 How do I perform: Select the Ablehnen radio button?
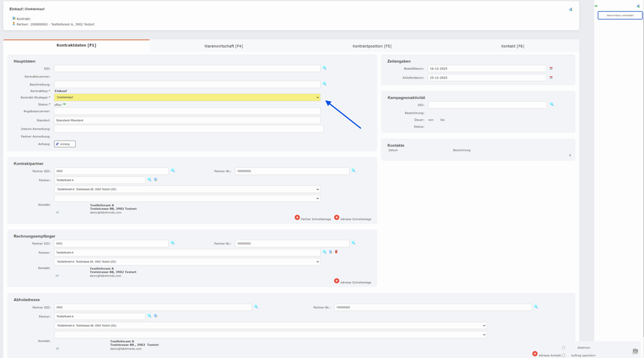point(563,348)
